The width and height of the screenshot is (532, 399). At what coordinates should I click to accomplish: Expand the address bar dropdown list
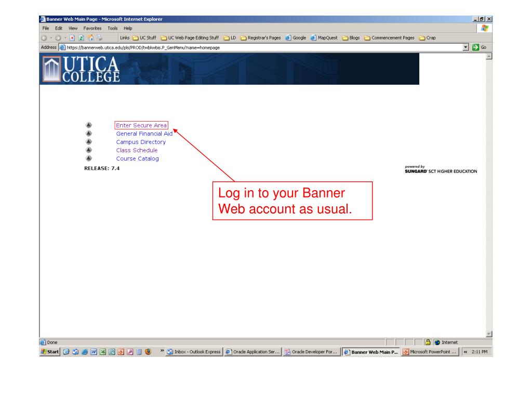465,47
